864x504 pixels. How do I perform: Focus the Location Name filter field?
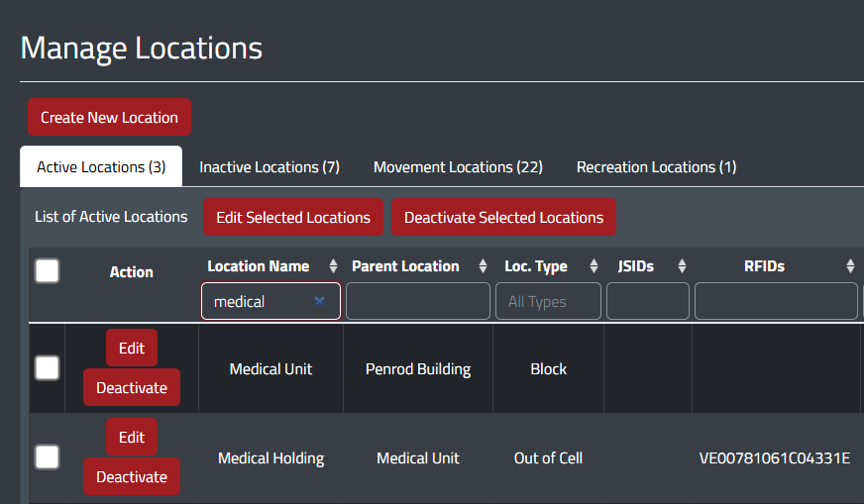point(271,301)
